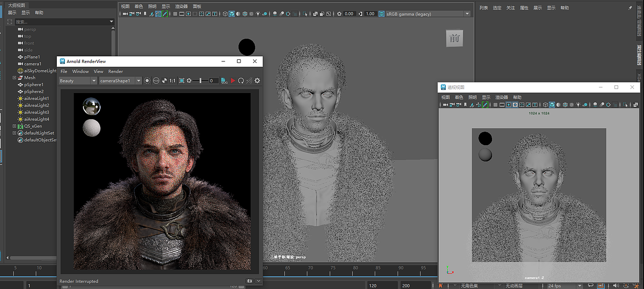Image resolution: width=644 pixels, height=289 pixels.
Task: Toggle exposure icon beside 0.00 field
Action: point(339,14)
